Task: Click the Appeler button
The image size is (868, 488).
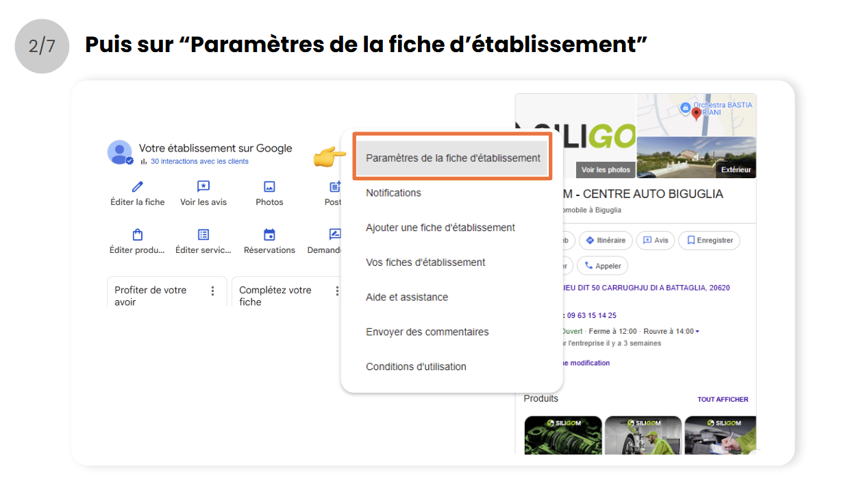Action: pyautogui.click(x=602, y=266)
